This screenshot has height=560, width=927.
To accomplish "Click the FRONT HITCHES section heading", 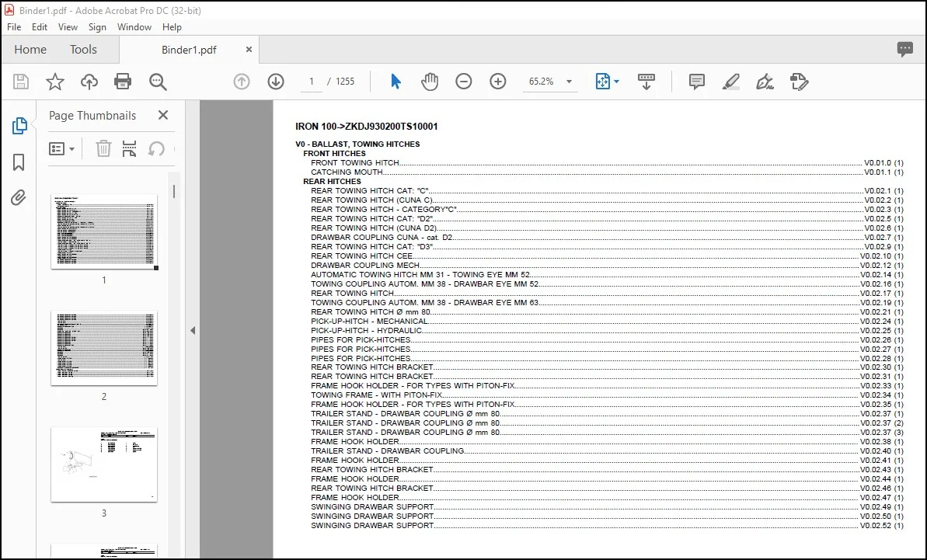I will coord(335,153).
